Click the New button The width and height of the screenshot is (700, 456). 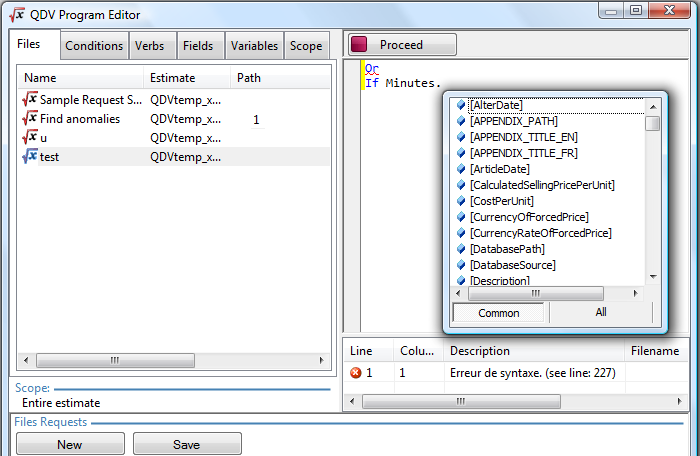tap(70, 445)
